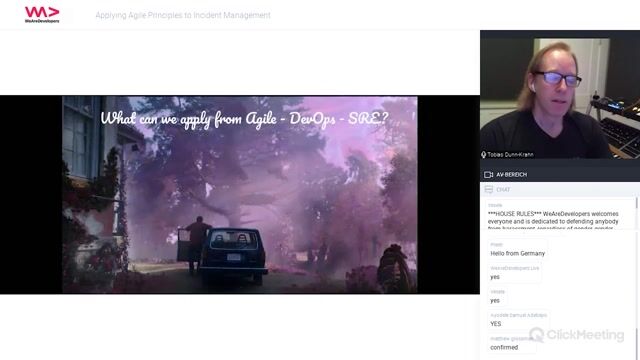Click the HOUSE RULES pinned chat message
This screenshot has height=360, width=640.
point(559,215)
